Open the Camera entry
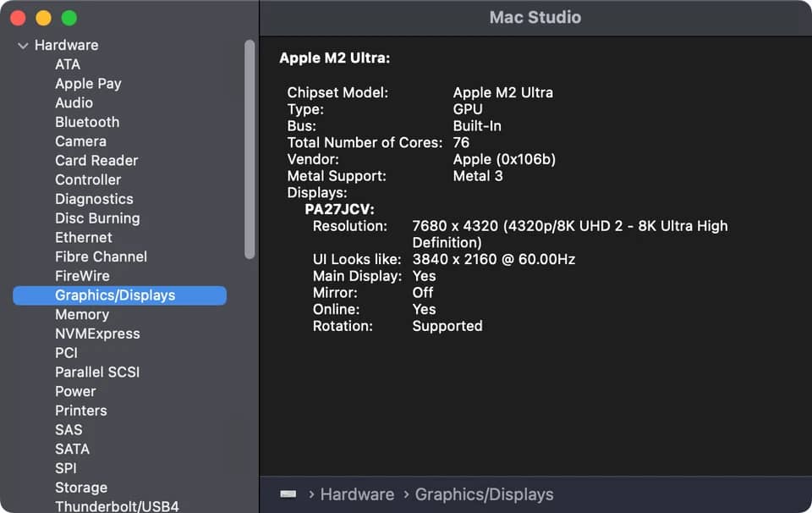Viewport: 812px width, 513px height. click(x=81, y=141)
